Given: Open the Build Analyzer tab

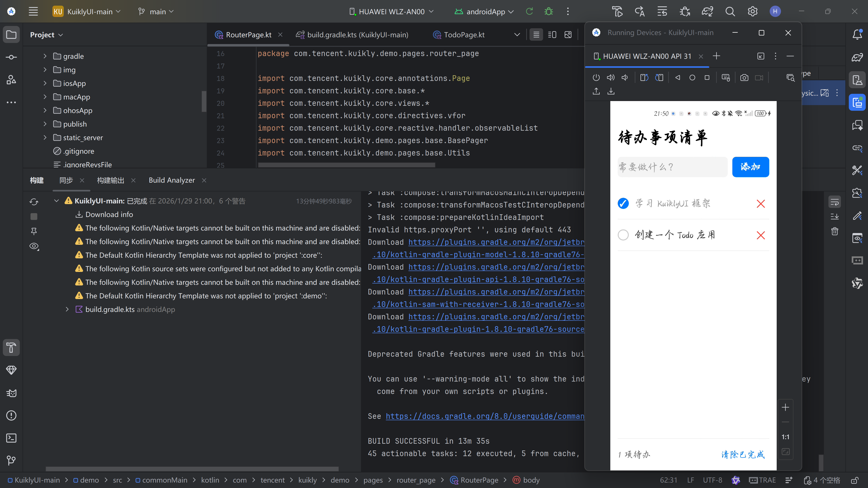Looking at the screenshot, I should (172, 180).
